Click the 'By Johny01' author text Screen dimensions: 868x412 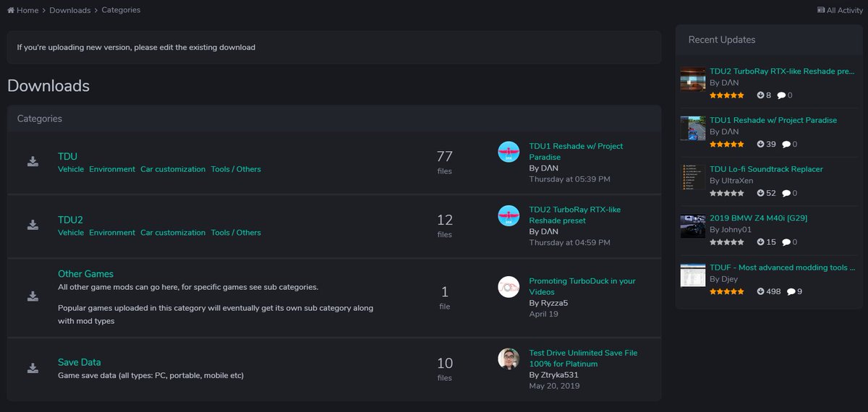[731, 230]
